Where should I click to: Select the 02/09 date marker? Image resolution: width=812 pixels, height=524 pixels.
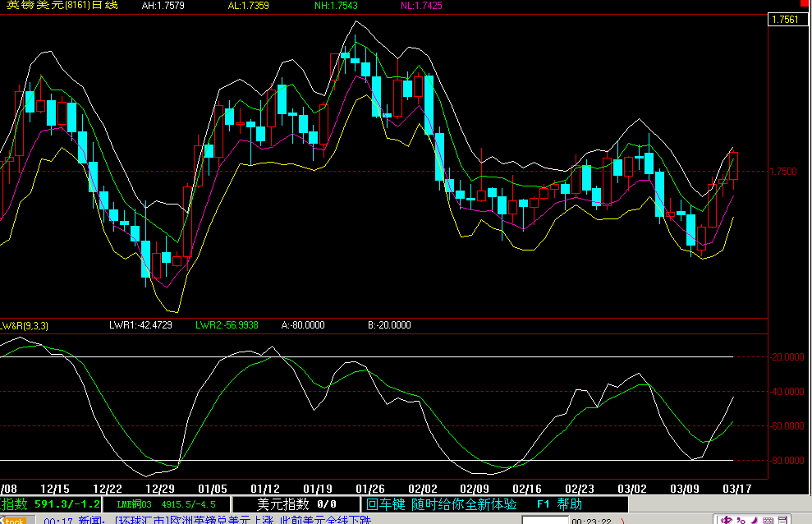coord(475,489)
